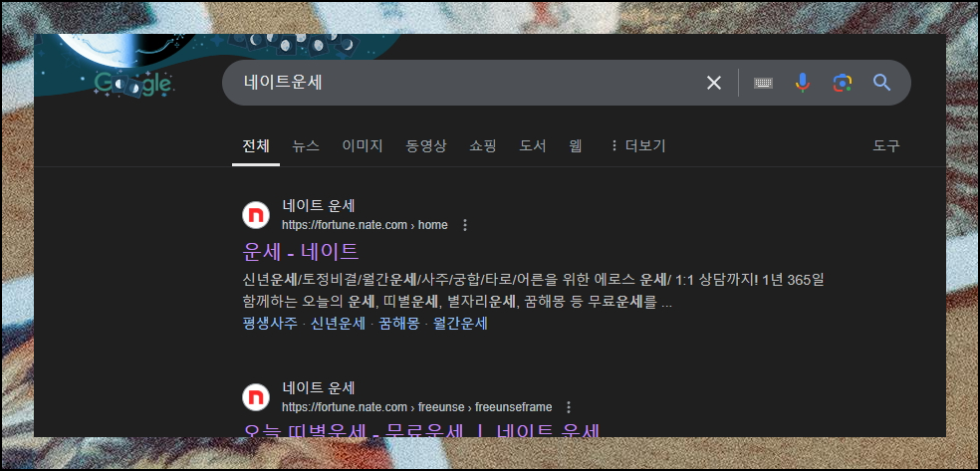This screenshot has width=980, height=471.
Task: Submit search with the magnifying glass icon
Action: pos(881,83)
